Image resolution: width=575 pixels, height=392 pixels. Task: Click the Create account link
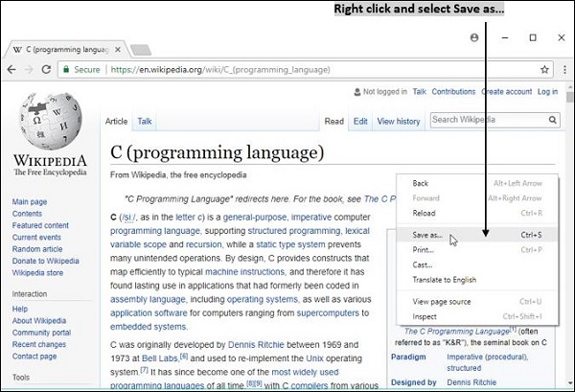tap(507, 92)
